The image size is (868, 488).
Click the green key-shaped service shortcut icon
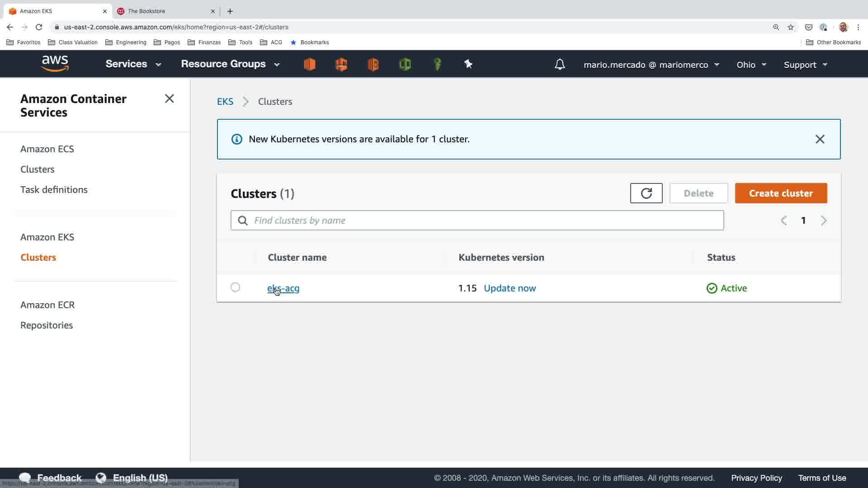(437, 64)
